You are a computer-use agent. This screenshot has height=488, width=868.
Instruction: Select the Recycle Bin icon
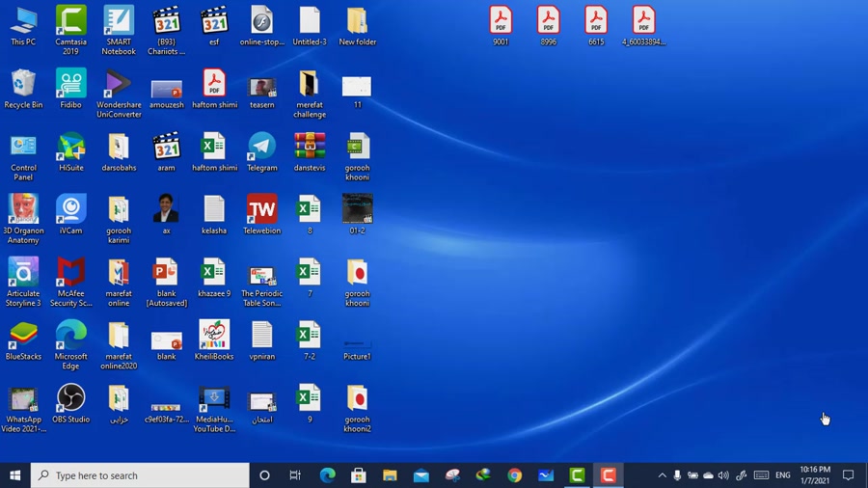click(23, 84)
